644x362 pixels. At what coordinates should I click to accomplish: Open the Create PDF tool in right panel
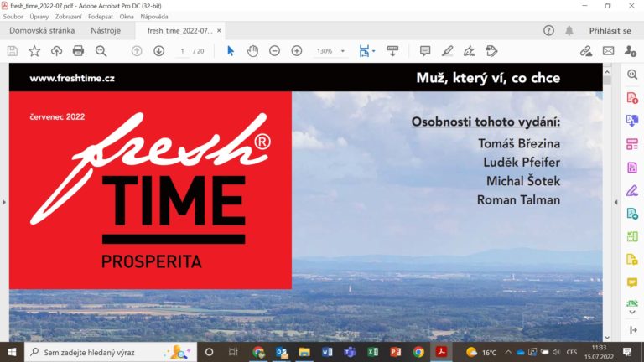632,98
